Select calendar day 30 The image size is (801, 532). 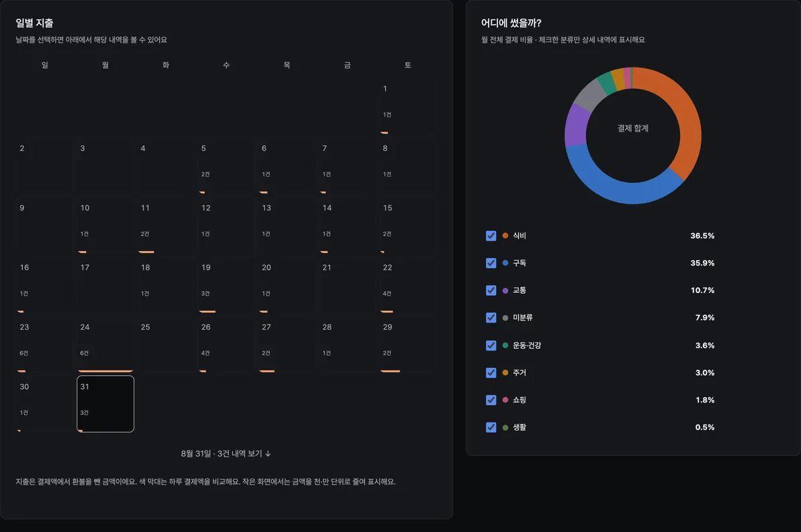[45, 404]
